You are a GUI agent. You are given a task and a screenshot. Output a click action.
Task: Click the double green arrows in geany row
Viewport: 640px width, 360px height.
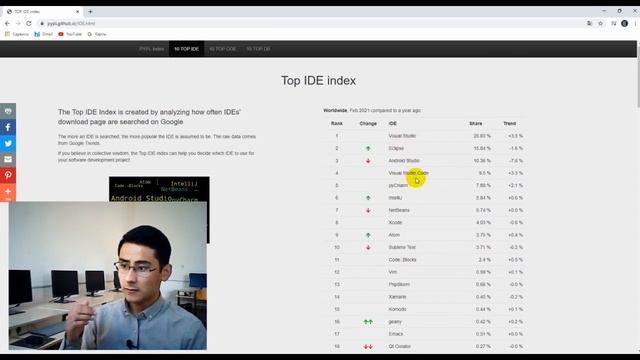[x=368, y=322]
